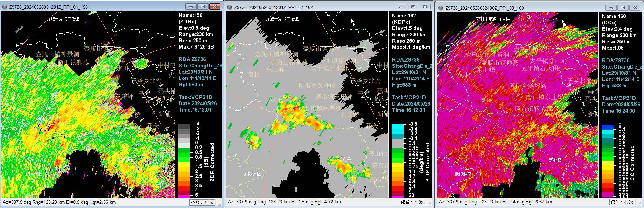Viewport: 644px width, 208px height.
Task: Minimize the PPI_03_160 CC window
Action: [x=611, y=8]
